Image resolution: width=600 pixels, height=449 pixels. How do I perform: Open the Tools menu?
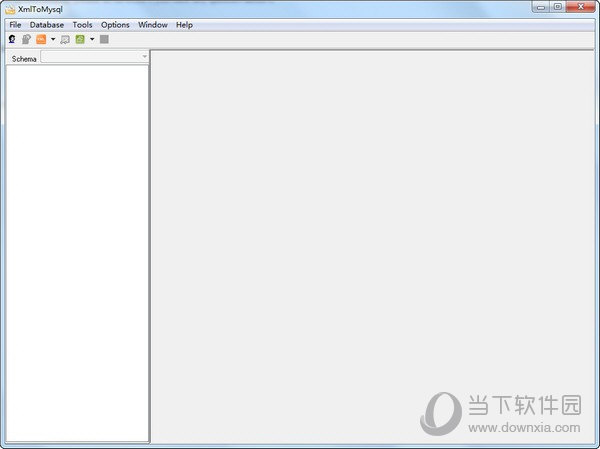pos(82,25)
